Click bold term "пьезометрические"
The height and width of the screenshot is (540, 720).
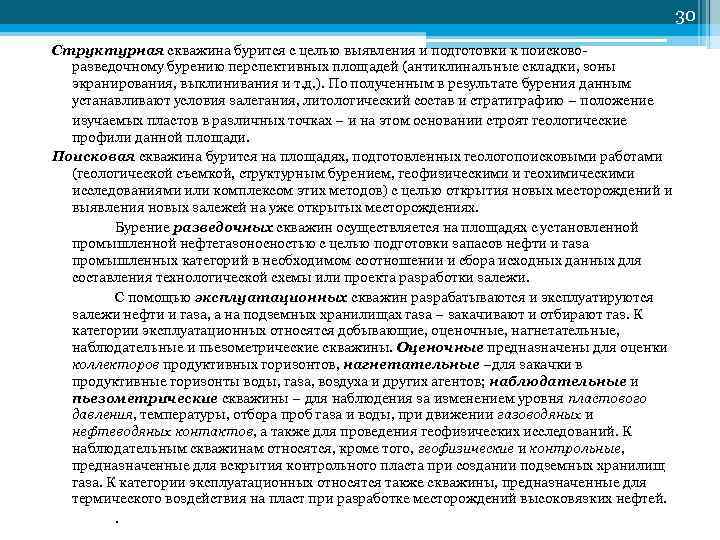click(145, 399)
